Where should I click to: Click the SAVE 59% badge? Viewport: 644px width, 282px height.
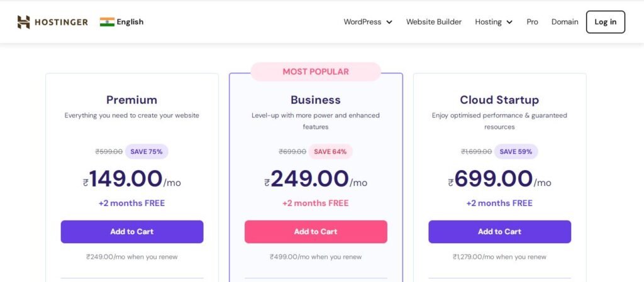516,151
